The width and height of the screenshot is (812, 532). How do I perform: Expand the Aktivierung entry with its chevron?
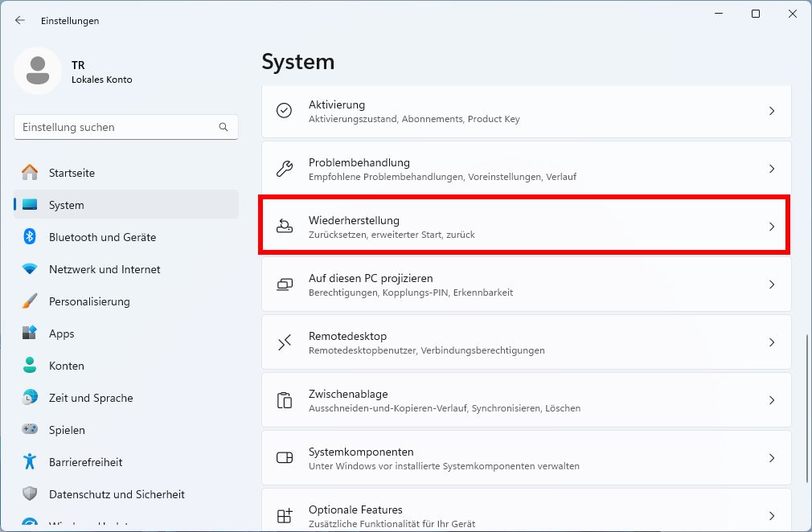pos(772,111)
